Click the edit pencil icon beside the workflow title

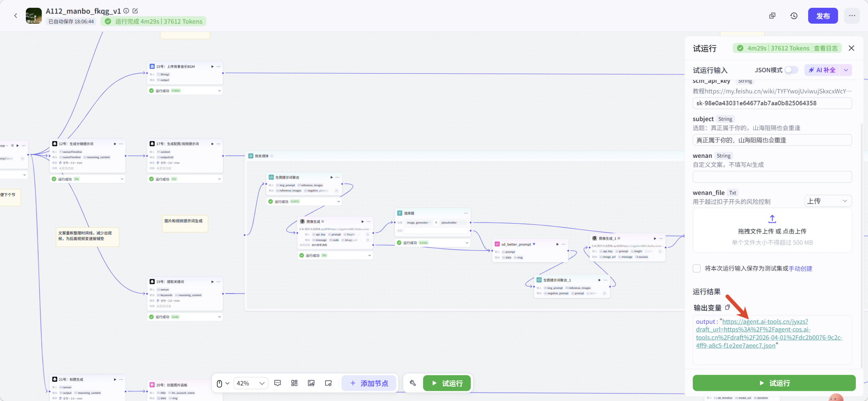click(135, 11)
